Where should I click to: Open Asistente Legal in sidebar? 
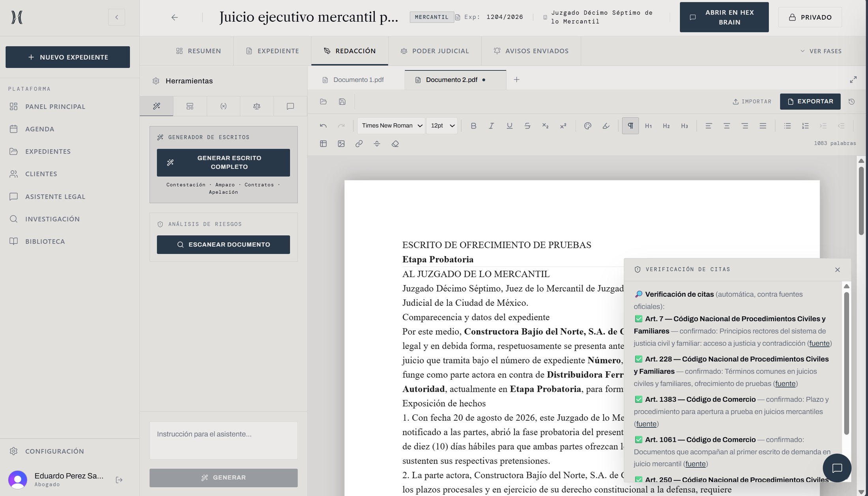55,197
